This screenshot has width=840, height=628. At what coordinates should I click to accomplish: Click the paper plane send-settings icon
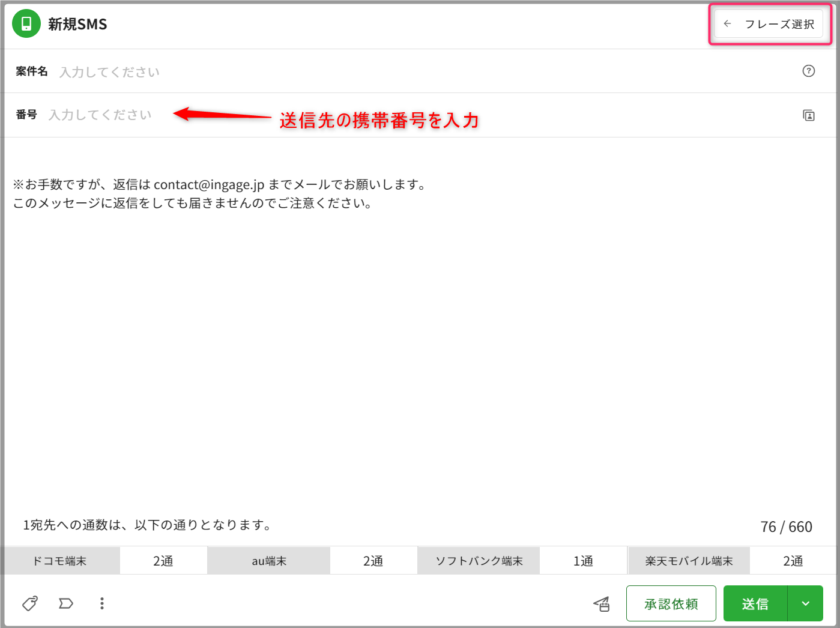point(602,604)
